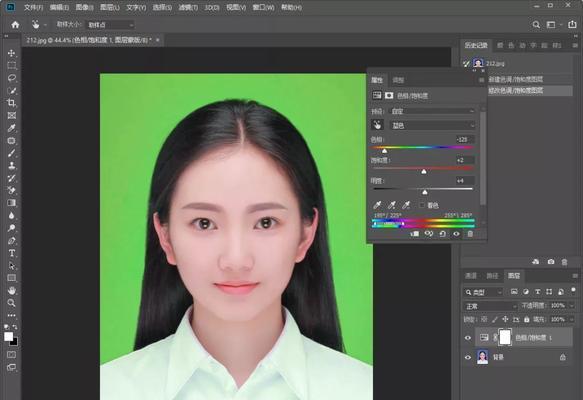Choose the Eyedropper tool in toolbar
This screenshot has width=583, height=400.
pyautogui.click(x=12, y=128)
